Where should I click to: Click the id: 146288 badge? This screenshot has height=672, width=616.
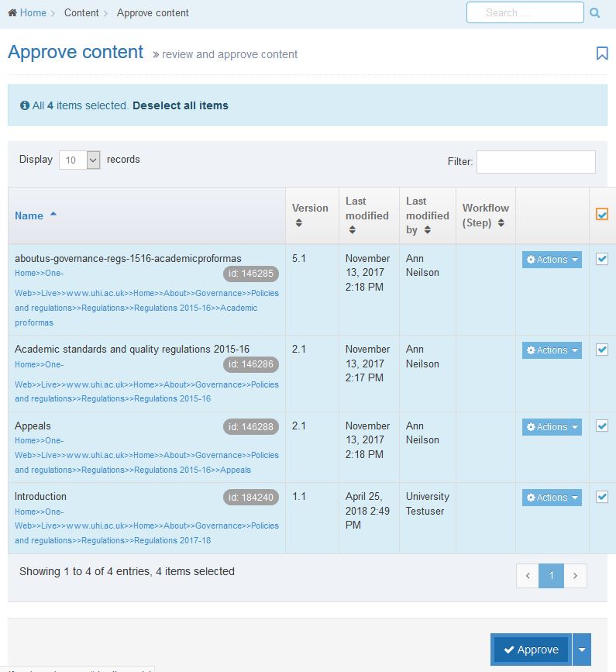(x=250, y=427)
